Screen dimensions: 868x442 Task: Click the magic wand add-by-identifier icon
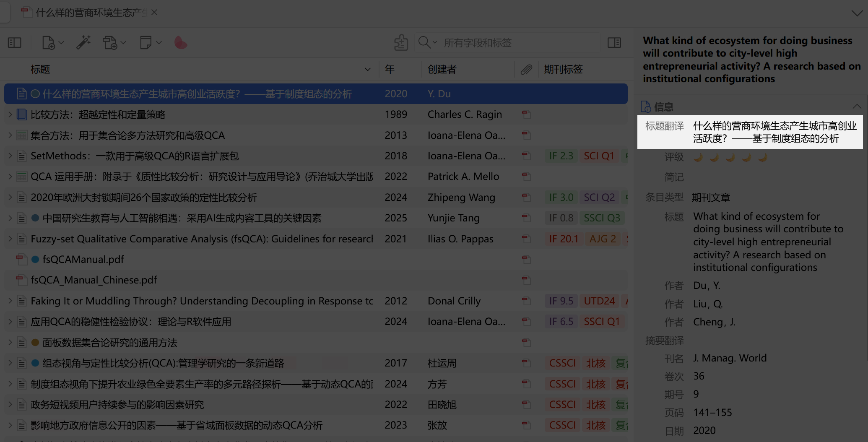coord(83,43)
